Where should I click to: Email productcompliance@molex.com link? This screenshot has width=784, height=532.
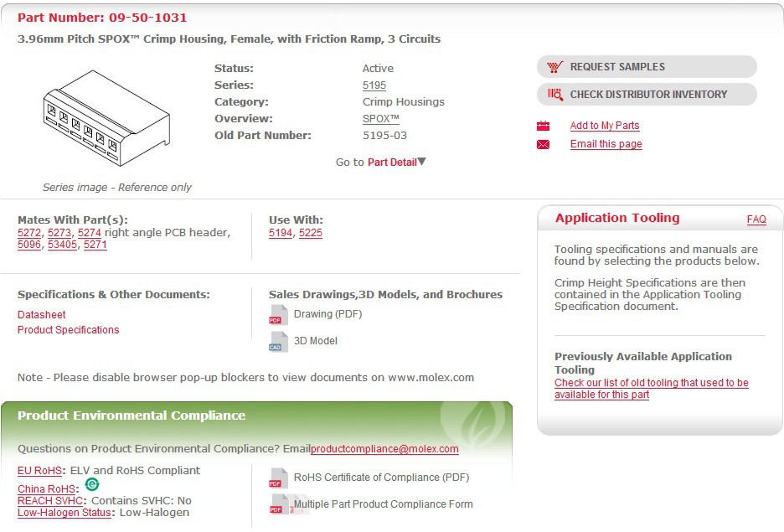click(x=384, y=449)
